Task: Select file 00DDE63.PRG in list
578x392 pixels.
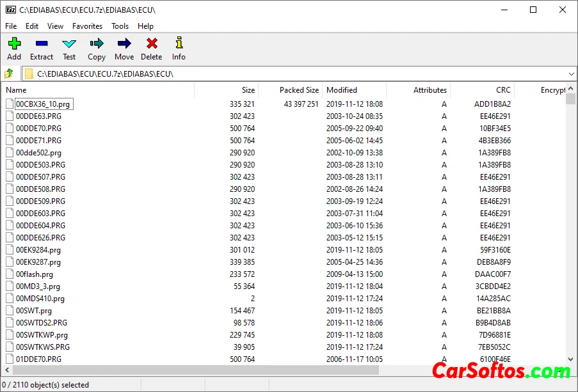Action: click(38, 116)
